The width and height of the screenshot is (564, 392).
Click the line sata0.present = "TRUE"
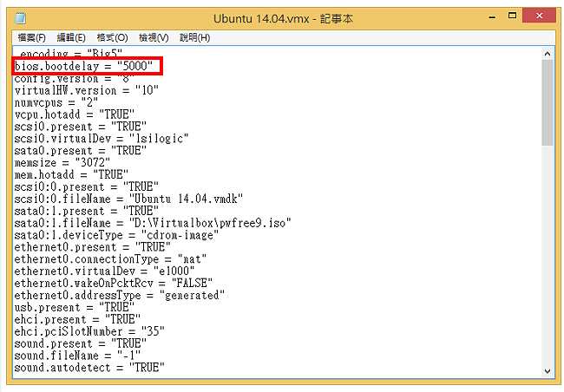(81, 151)
